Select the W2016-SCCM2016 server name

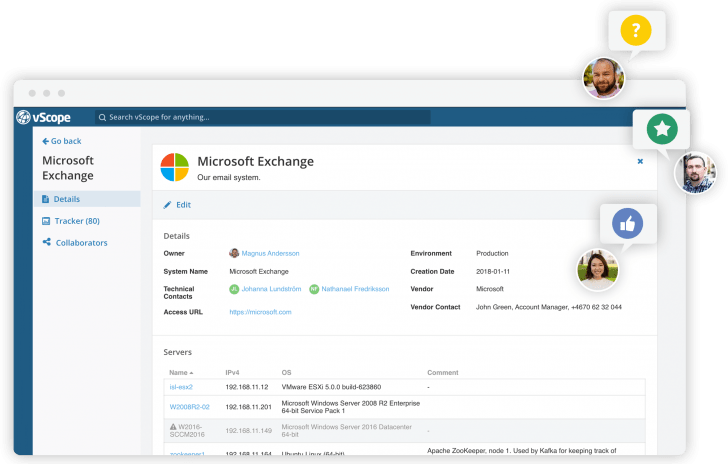[187, 431]
